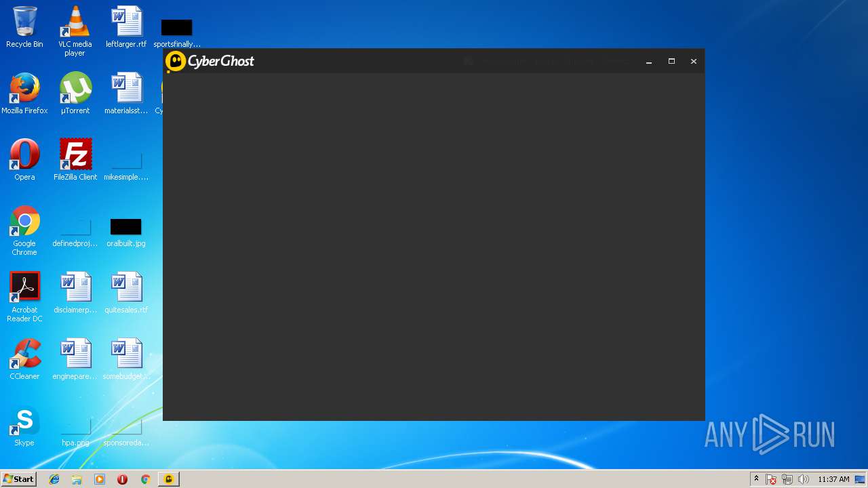Select the enginepare document icon
This screenshot has width=868, height=488.
pyautogui.click(x=75, y=359)
